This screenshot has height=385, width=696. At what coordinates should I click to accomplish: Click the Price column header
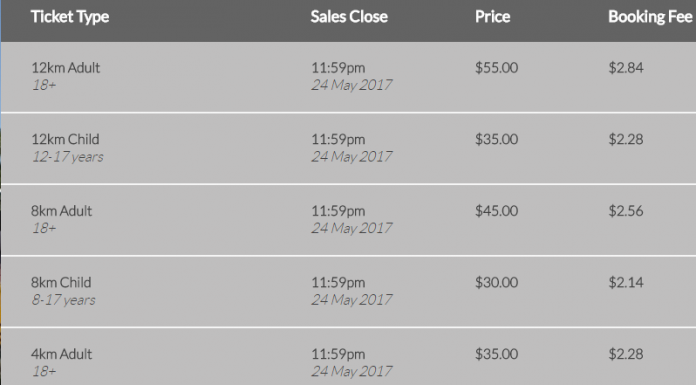[x=492, y=17]
